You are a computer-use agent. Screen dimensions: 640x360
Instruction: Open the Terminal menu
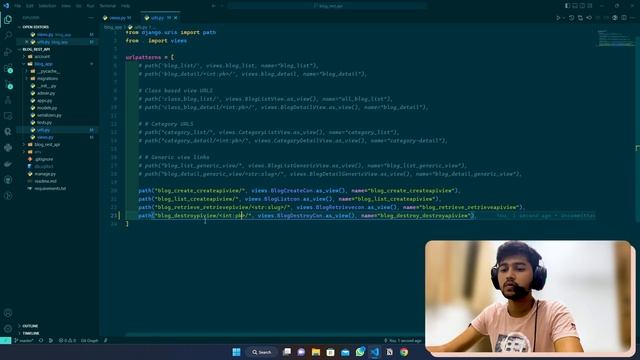pos(108,6)
